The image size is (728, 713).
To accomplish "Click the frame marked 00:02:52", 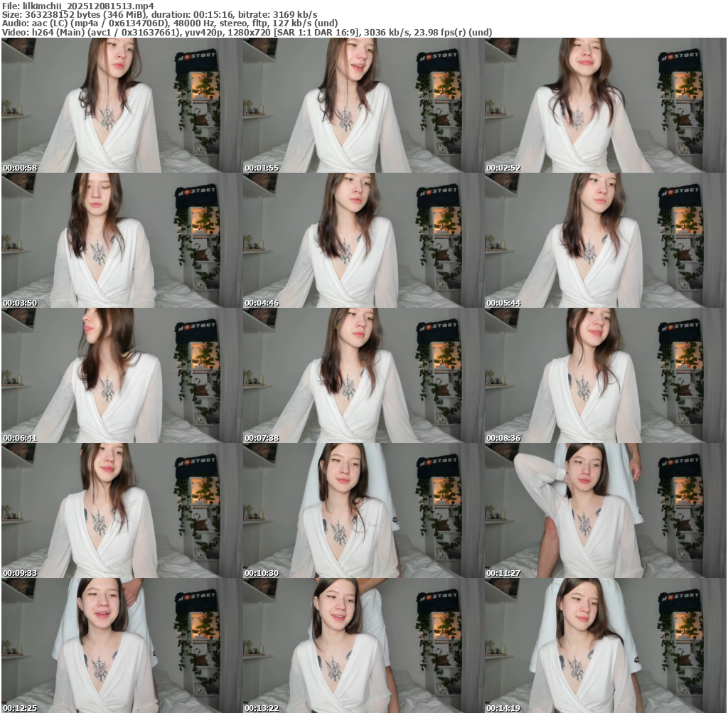I will 605,105.
